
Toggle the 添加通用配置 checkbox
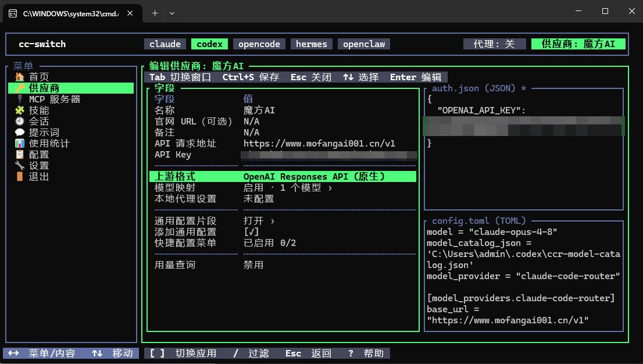tap(251, 232)
